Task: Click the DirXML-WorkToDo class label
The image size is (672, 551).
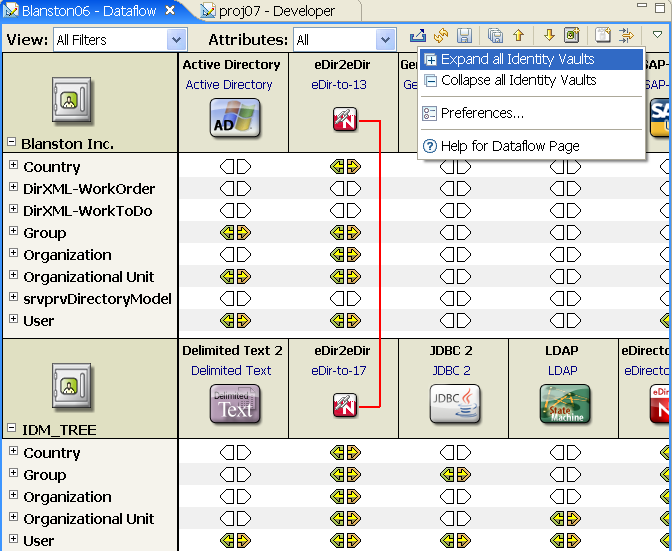Action: pyautogui.click(x=88, y=211)
